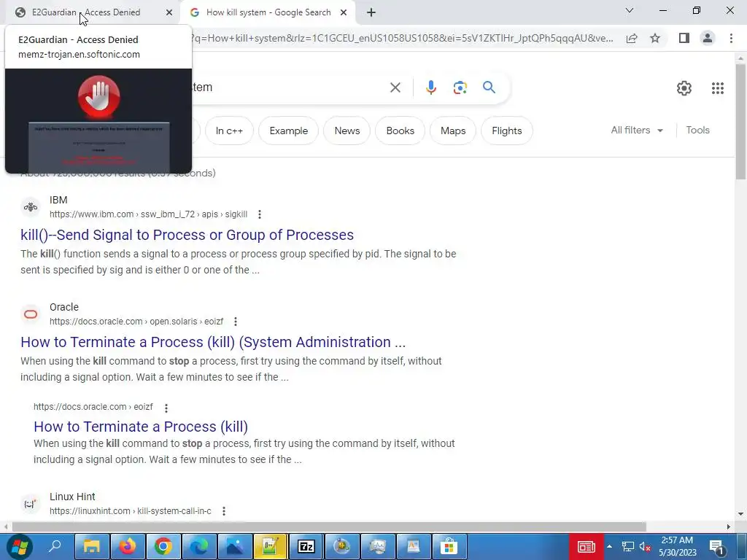Viewport: 747px width, 560px height.
Task: Open the Google apps grid
Action: [718, 88]
